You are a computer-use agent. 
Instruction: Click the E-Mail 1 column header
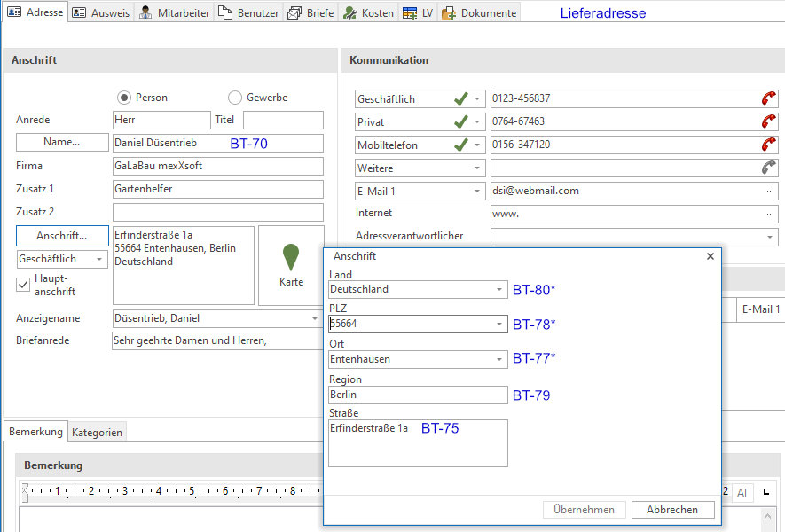click(760, 309)
